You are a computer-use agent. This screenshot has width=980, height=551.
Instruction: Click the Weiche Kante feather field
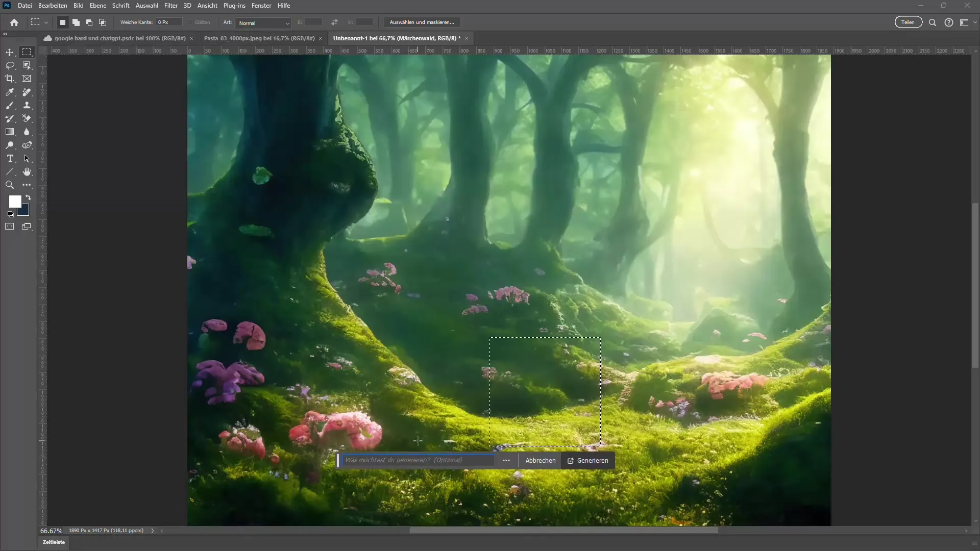click(169, 22)
